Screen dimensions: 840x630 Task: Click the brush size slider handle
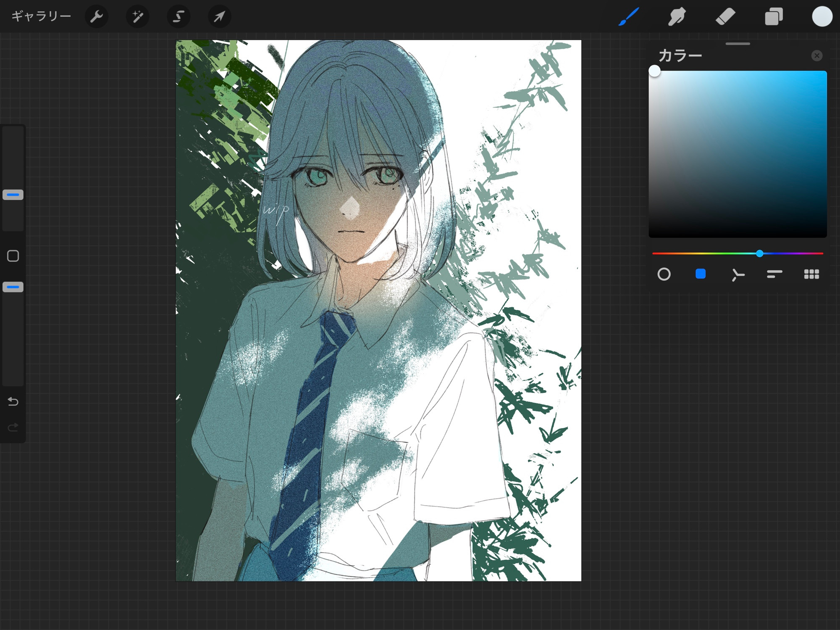coord(13,195)
